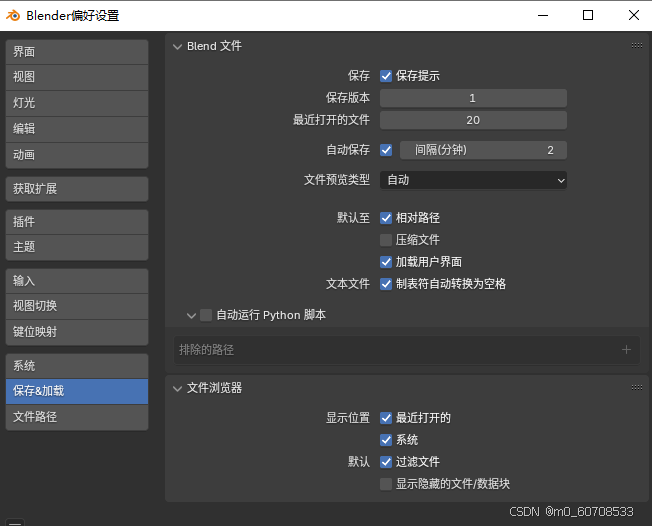
Task: Select the 主题 tab
Action: [x=77, y=247]
